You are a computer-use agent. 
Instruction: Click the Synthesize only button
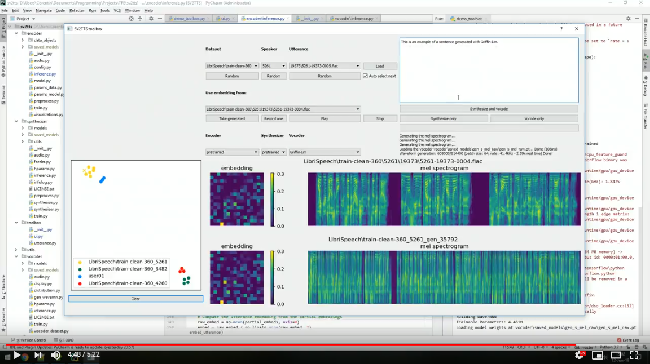[444, 119]
